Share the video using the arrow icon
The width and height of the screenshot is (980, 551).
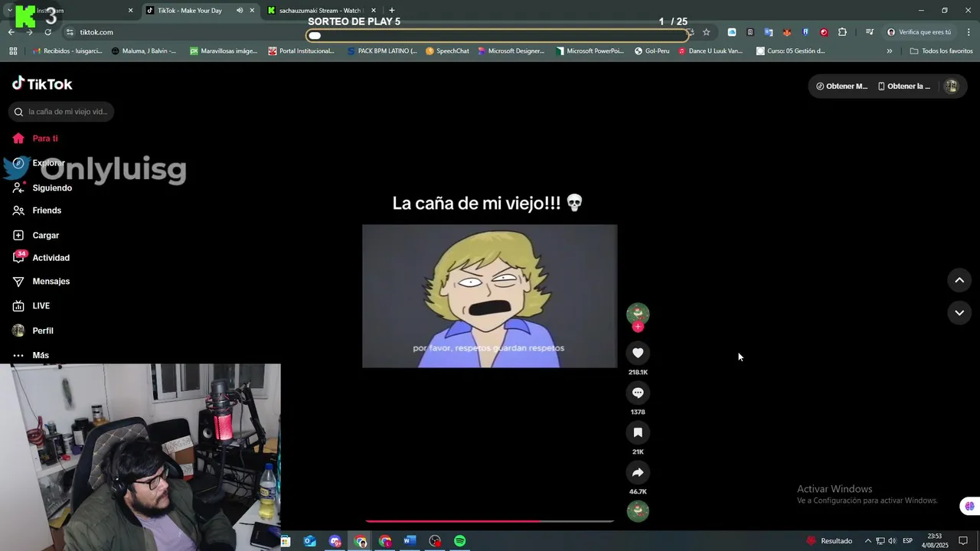[638, 472]
